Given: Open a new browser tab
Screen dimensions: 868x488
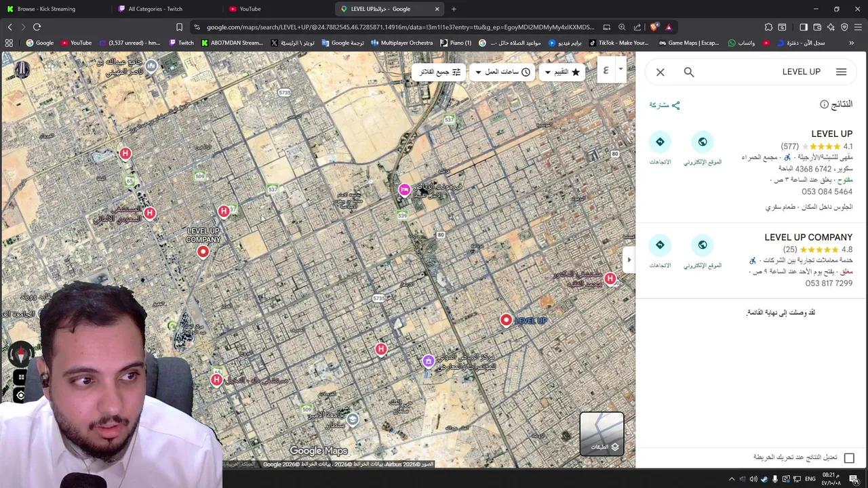Looking at the screenshot, I should tap(454, 9).
